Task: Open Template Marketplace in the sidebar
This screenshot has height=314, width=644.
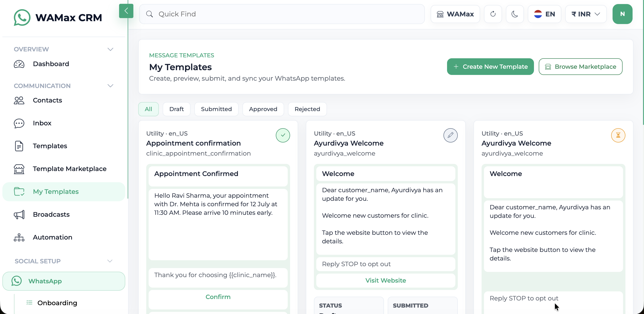Action: [x=64, y=169]
